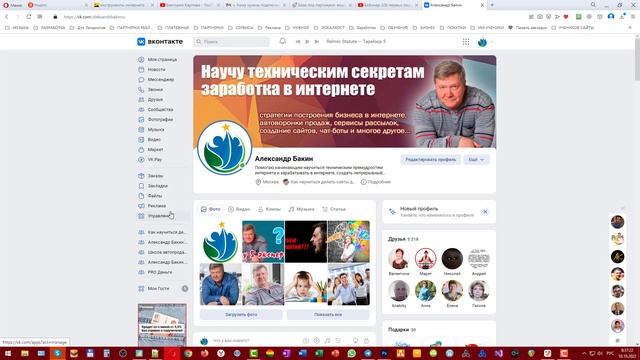Click the browser address bar

point(286,17)
